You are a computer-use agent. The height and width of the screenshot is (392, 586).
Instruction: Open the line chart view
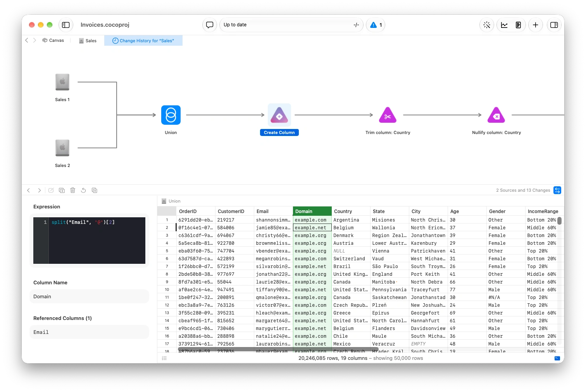pos(504,25)
